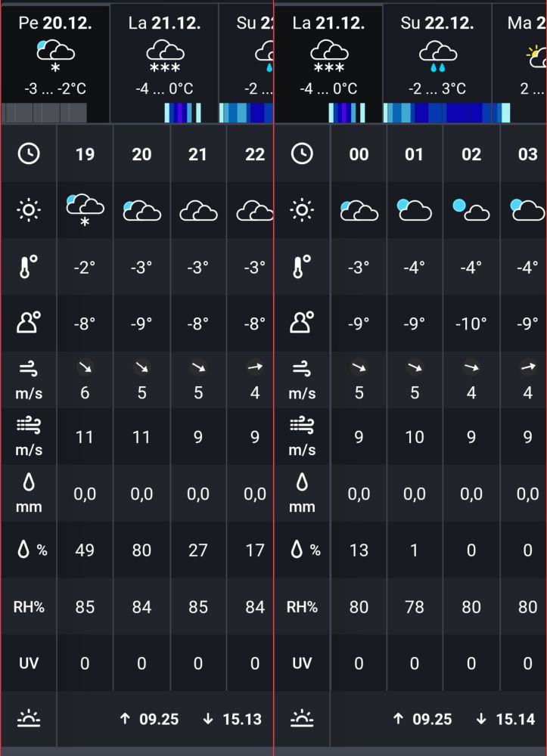Tap the thermometer icon left of -2°
The image size is (547, 756).
29,267
